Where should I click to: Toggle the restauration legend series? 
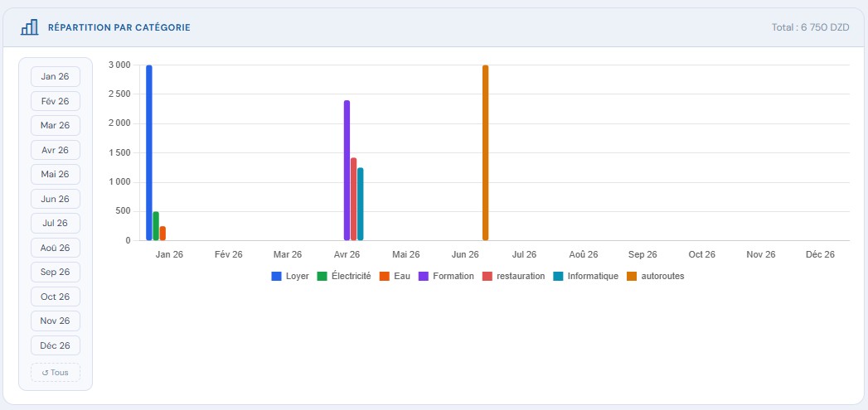click(514, 276)
